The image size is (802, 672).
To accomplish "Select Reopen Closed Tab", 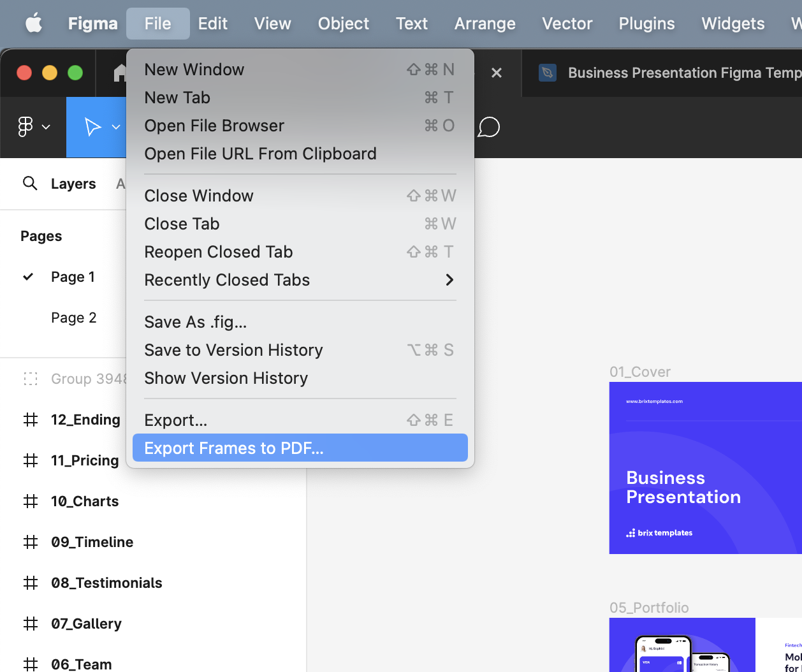I will pyautogui.click(x=300, y=252).
